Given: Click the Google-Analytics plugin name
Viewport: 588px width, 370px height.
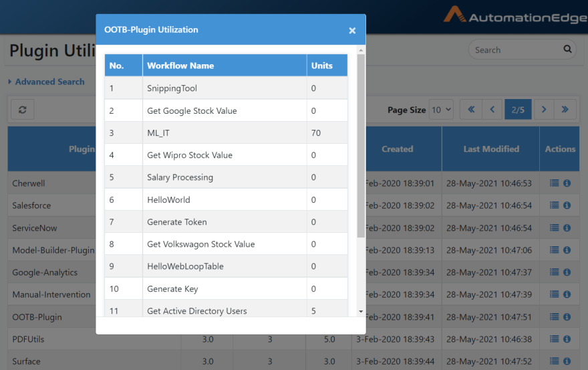Looking at the screenshot, I should (45, 272).
